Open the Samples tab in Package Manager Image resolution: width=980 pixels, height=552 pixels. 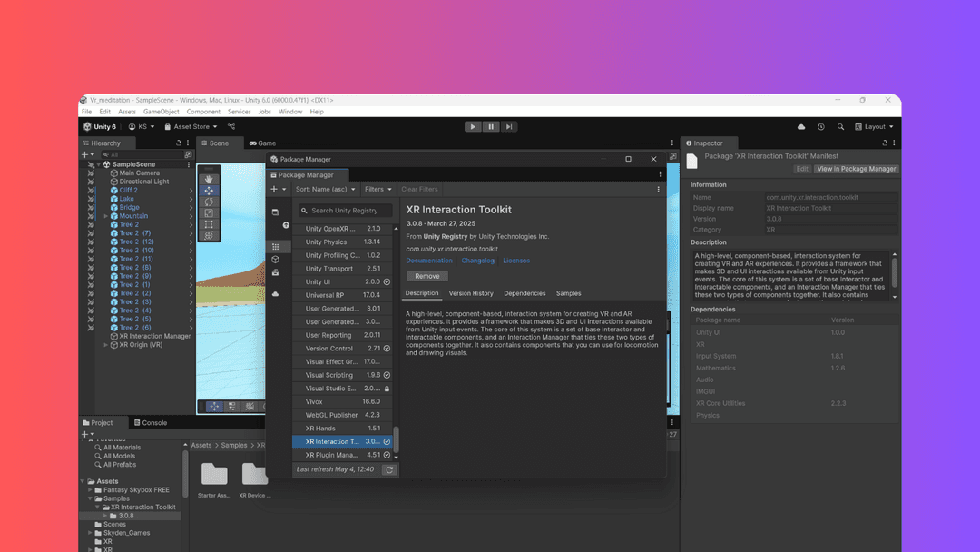(x=568, y=293)
